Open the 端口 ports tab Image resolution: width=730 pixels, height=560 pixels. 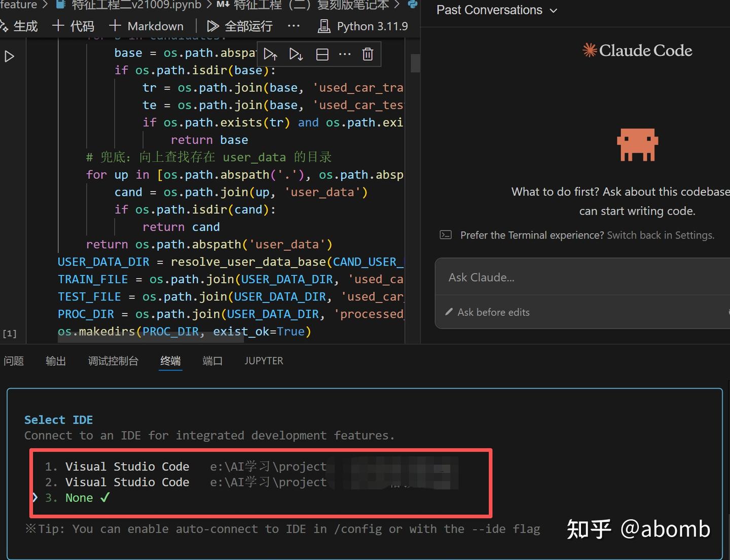pyautogui.click(x=212, y=361)
